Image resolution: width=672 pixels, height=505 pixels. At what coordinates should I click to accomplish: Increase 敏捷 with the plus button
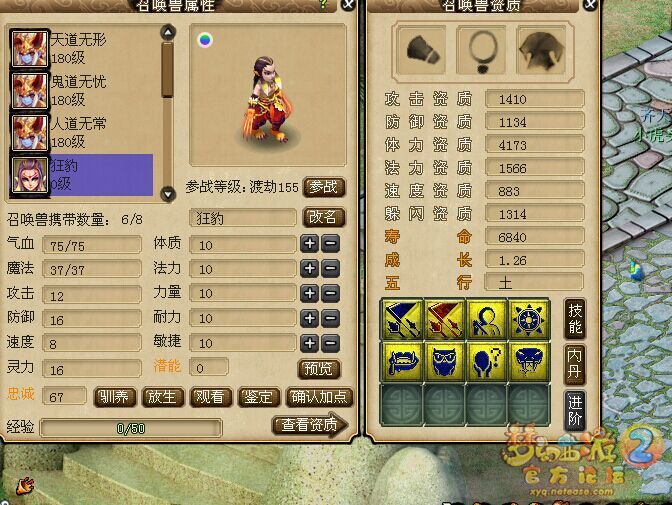[x=309, y=343]
